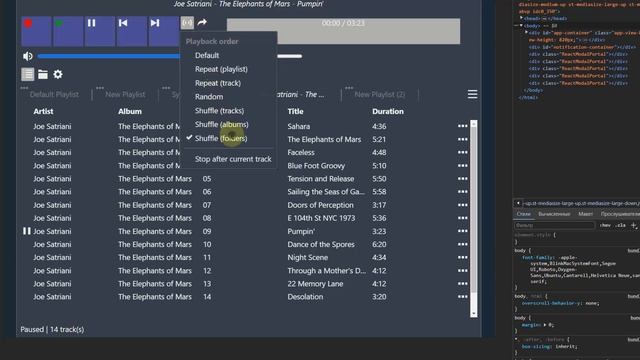This screenshot has width=640, height=360.
Task: Click the playlist scrollbar down arrow
Action: (x=473, y=313)
